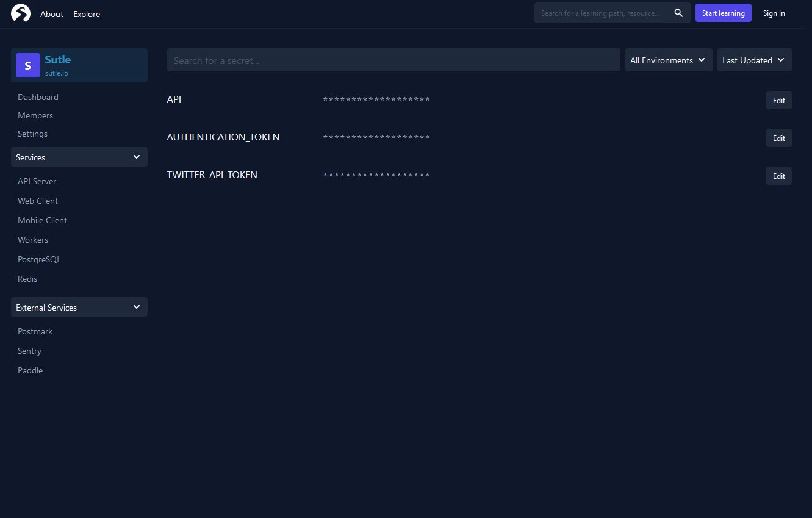Open the Explore menu item
This screenshot has width=812, height=518.
[87, 14]
